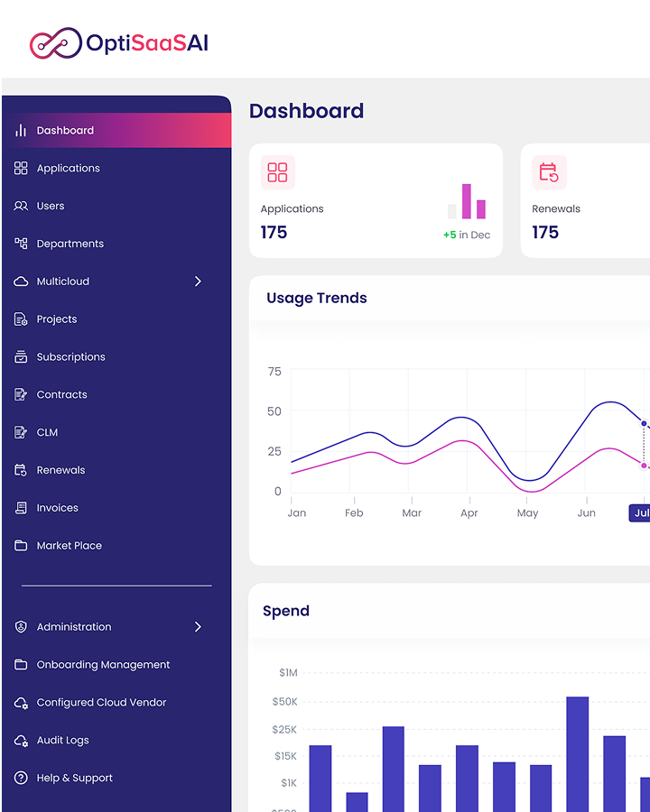Select the highlighted Jul axis label
The width and height of the screenshot is (650, 812).
coord(640,512)
